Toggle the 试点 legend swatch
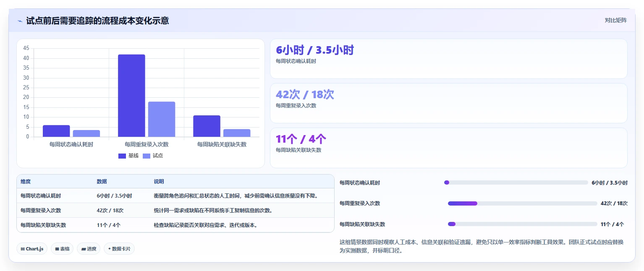 click(x=147, y=156)
